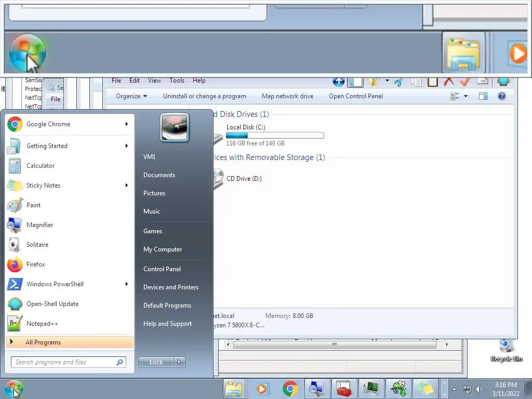532x399 pixels.
Task: Expand Getting Started submenu arrow
Action: (127, 146)
